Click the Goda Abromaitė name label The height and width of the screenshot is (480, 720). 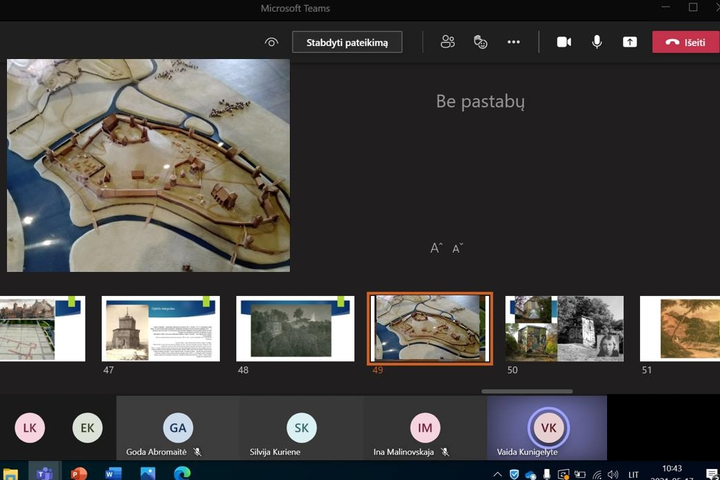pyautogui.click(x=157, y=452)
